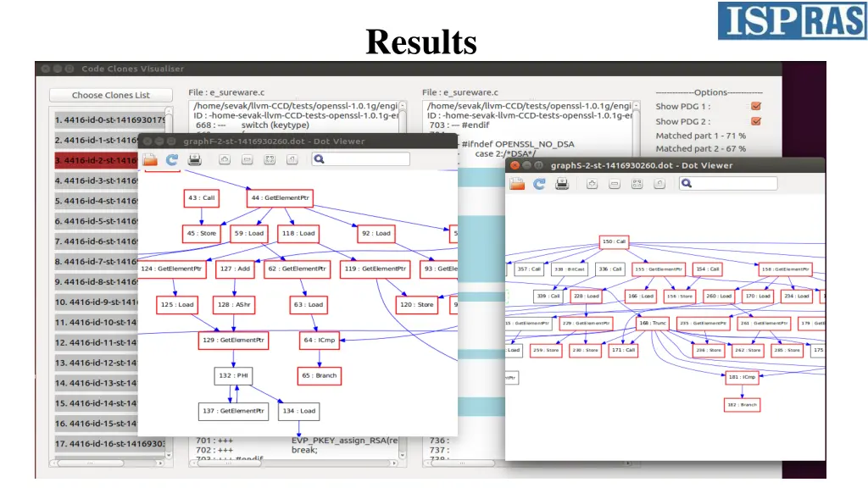This screenshot has height=488, width=868.
Task: Click graph node 132 : PHI
Action: (234, 375)
